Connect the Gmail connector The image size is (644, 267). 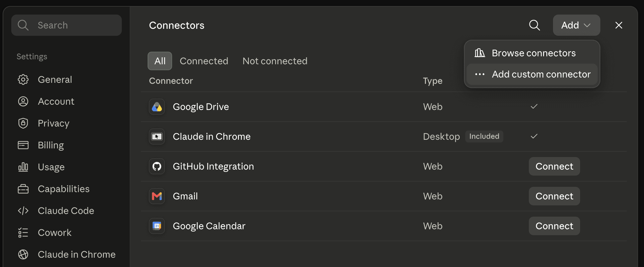(554, 196)
